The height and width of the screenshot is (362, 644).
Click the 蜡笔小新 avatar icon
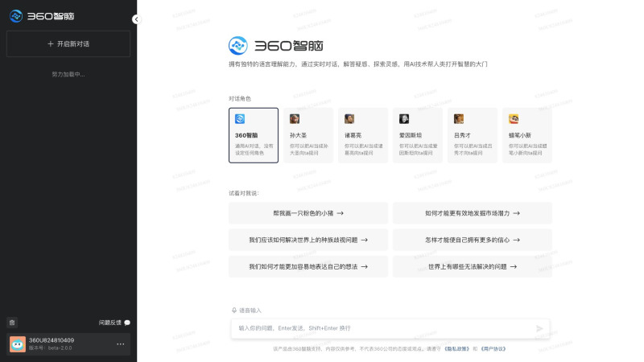coord(514,119)
